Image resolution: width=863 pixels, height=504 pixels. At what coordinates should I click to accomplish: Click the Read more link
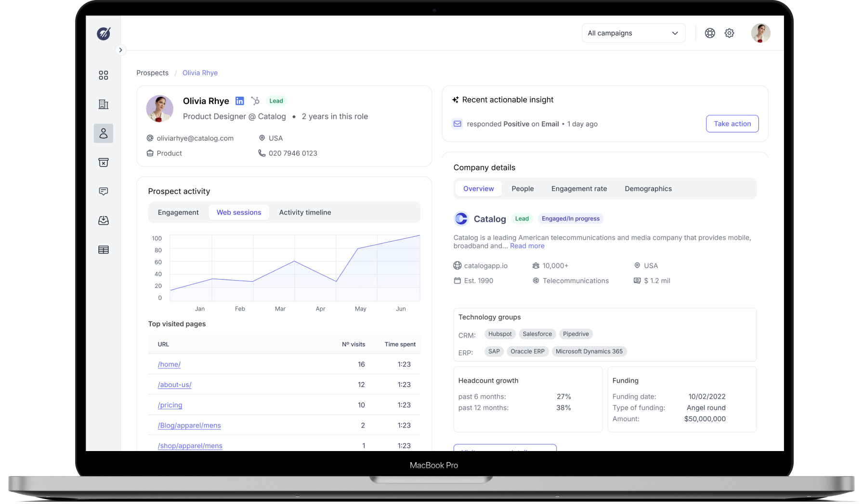(x=527, y=246)
